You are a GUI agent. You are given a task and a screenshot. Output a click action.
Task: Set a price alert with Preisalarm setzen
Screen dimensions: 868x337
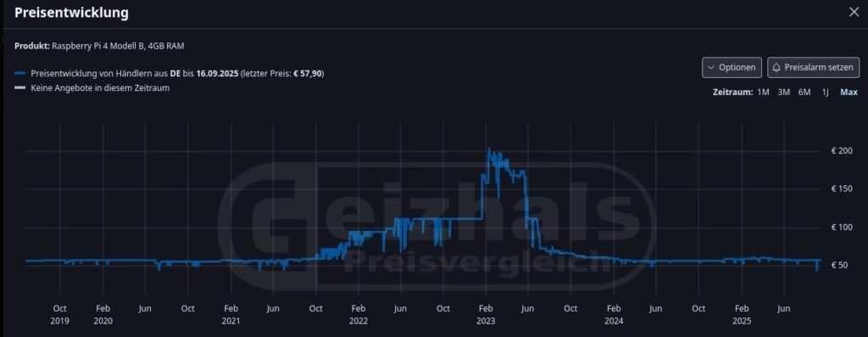[x=813, y=68]
